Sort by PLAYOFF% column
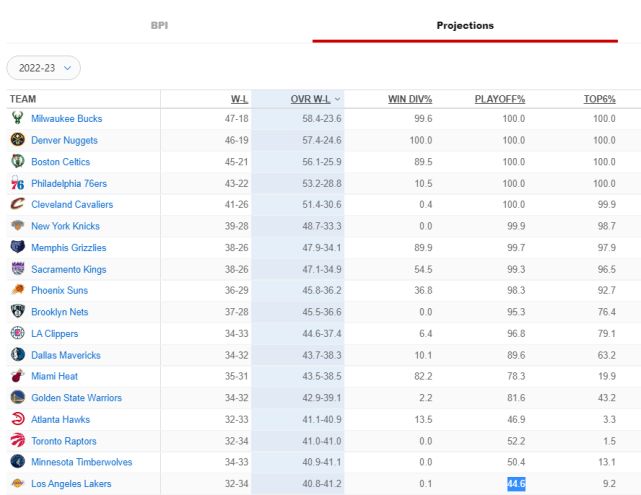641x495 pixels. (x=500, y=99)
